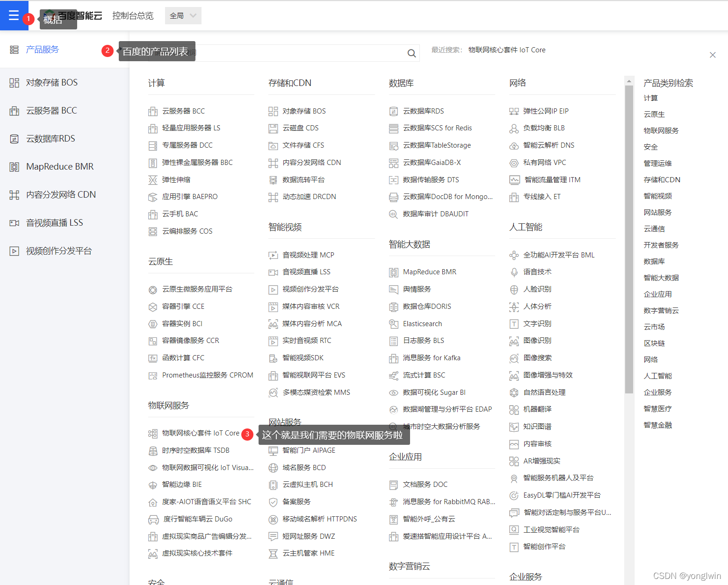Click the 容器引擎 CCE icon
The width and height of the screenshot is (728, 585).
pyautogui.click(x=153, y=307)
